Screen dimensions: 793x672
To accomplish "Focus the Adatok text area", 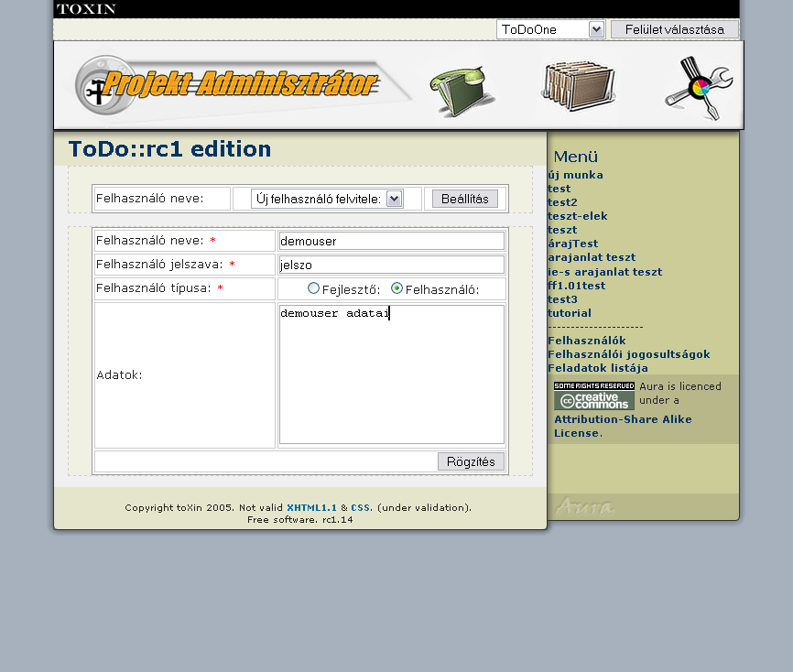I will tap(391, 374).
